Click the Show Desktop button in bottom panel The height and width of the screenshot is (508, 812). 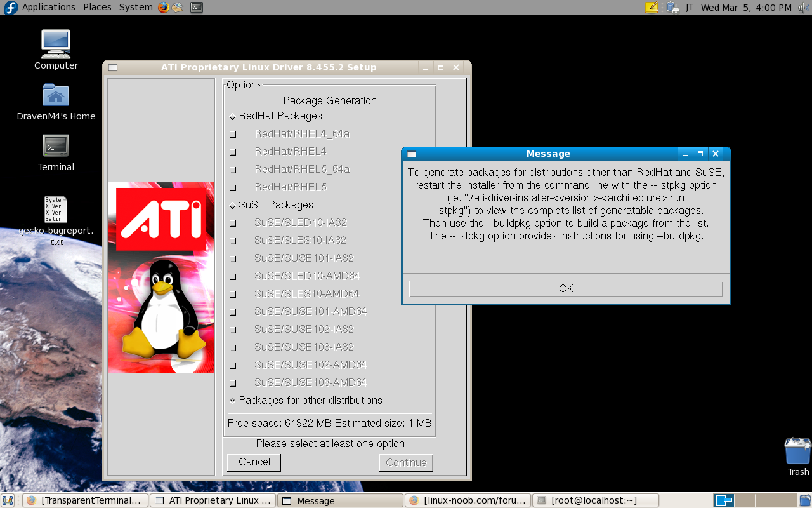pyautogui.click(x=8, y=500)
